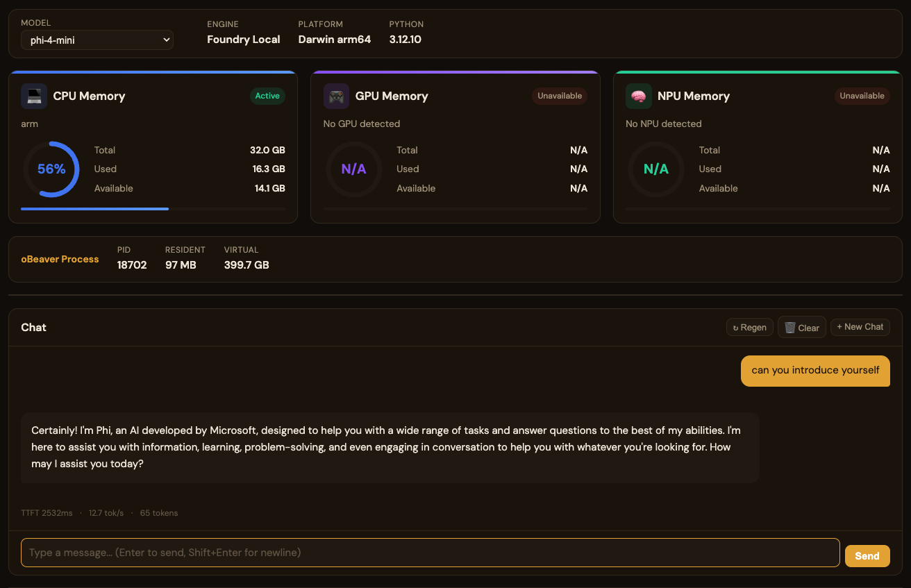Click the oBeaver Process label
This screenshot has height=588, width=911.
[60, 259]
